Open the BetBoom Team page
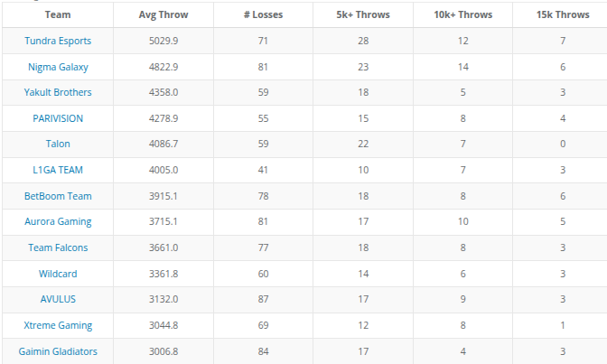 pos(58,196)
